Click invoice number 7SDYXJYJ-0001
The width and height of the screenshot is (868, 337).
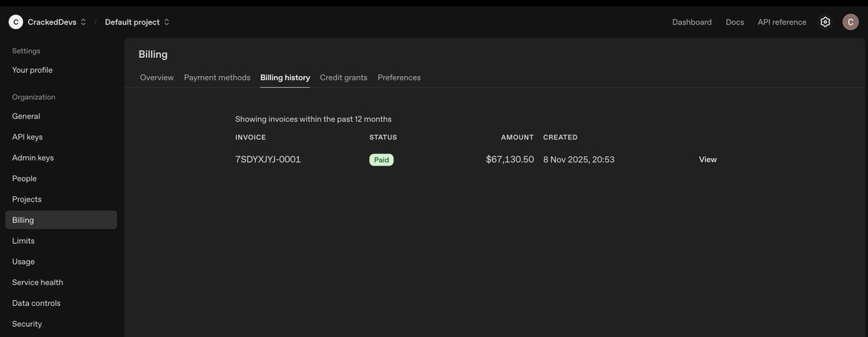[268, 159]
